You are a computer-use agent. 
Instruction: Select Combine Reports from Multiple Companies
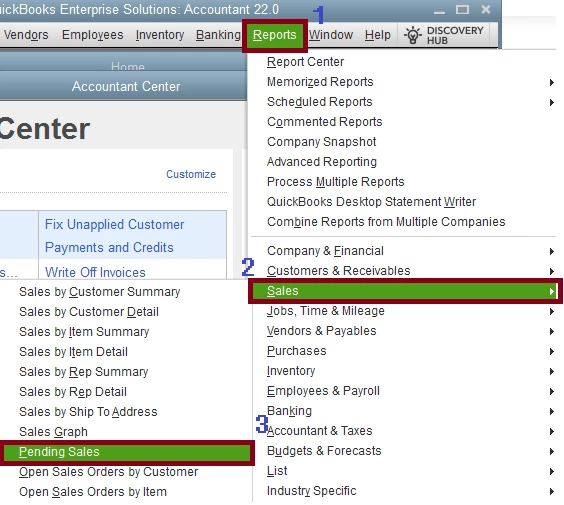[386, 222]
